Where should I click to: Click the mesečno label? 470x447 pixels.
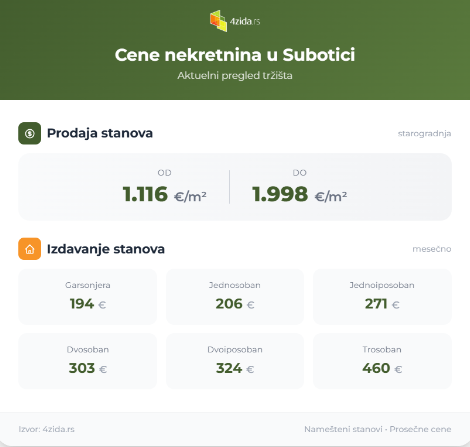pos(432,249)
